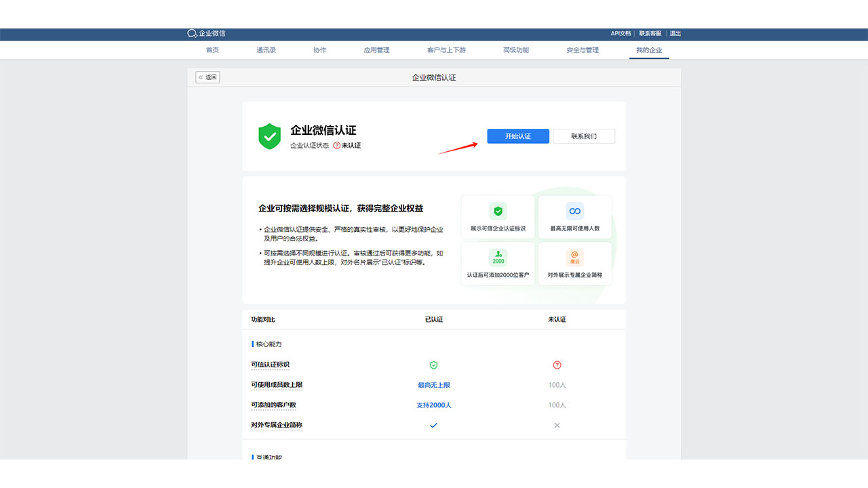This screenshot has width=868, height=488.
Task: Click the red question mark beside 未认证
Action: [x=336, y=145]
